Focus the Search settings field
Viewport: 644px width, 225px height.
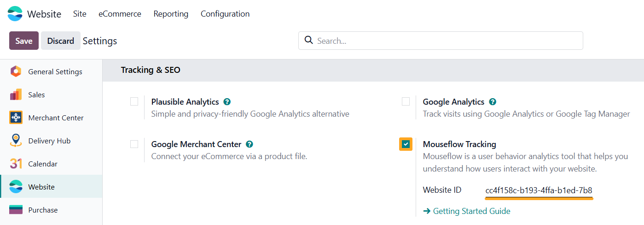441,41
